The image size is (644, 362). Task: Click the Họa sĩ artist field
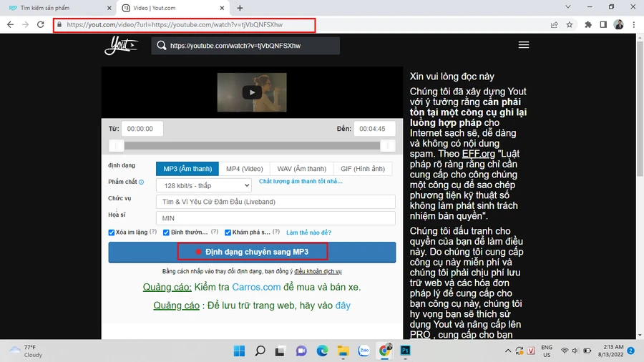coord(275,218)
